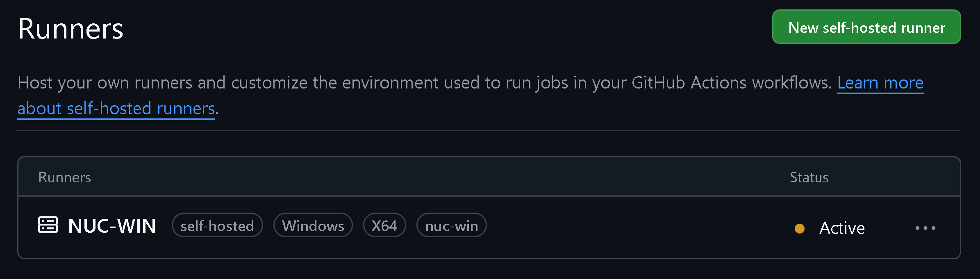Open the NUC-WIN runner name
Viewport: 980px width, 279px height.
[x=112, y=226]
